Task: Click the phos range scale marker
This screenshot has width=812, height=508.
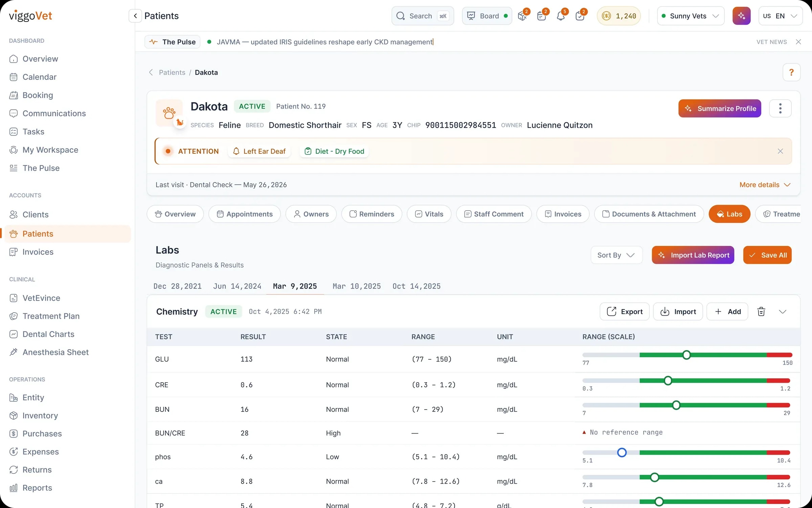Action: (622, 453)
